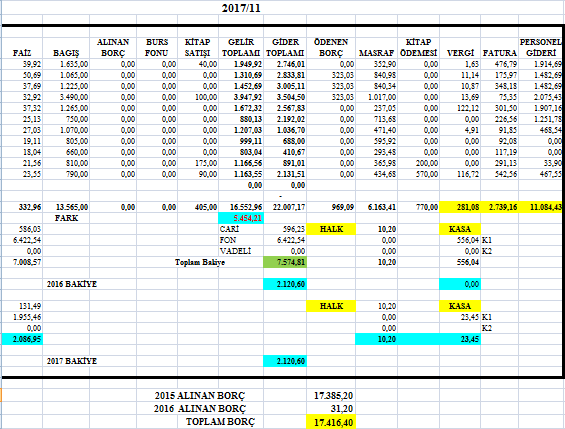The width and height of the screenshot is (565, 429).
Task: Select the PERSONEL GİDERİ header
Action: pos(540,48)
